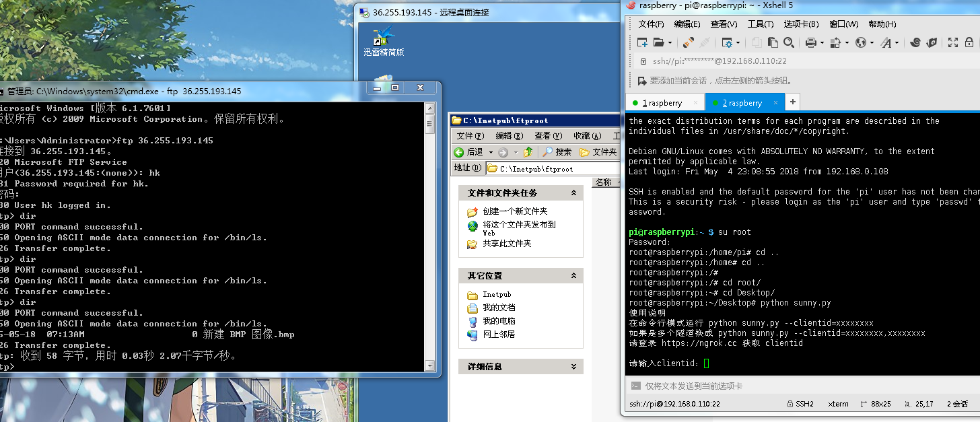Add a new session tab with plus button
The image size is (980, 422).
[x=793, y=102]
